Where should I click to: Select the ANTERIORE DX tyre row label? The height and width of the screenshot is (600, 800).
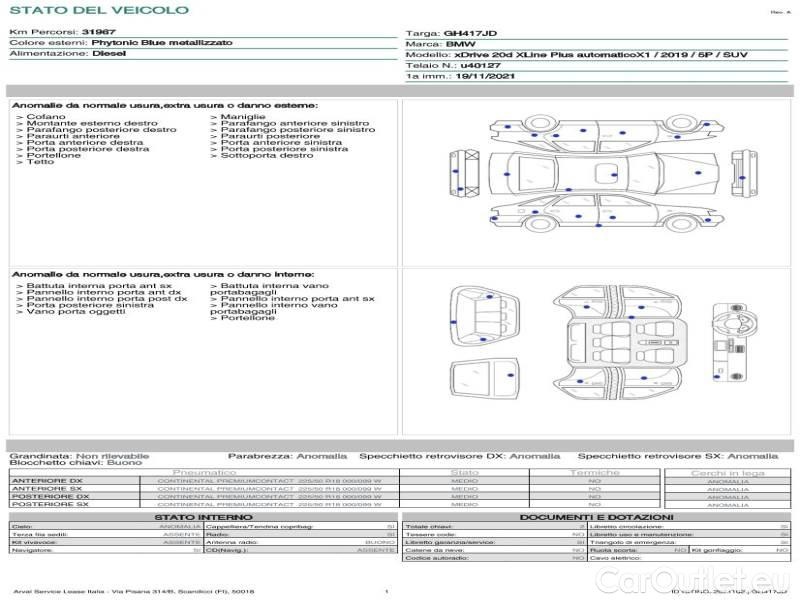point(47,481)
